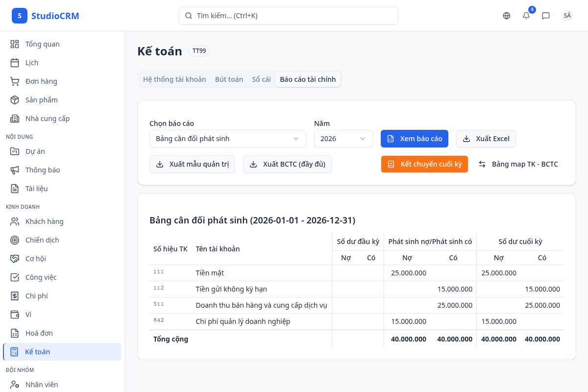Open Bảng map TK - BCTC mapping link

coord(518,164)
